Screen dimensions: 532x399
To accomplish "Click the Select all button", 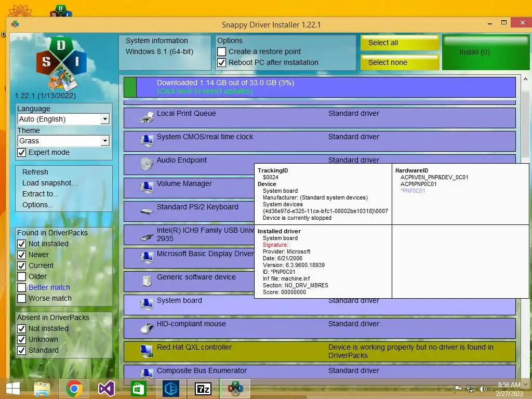I will click(x=400, y=43).
